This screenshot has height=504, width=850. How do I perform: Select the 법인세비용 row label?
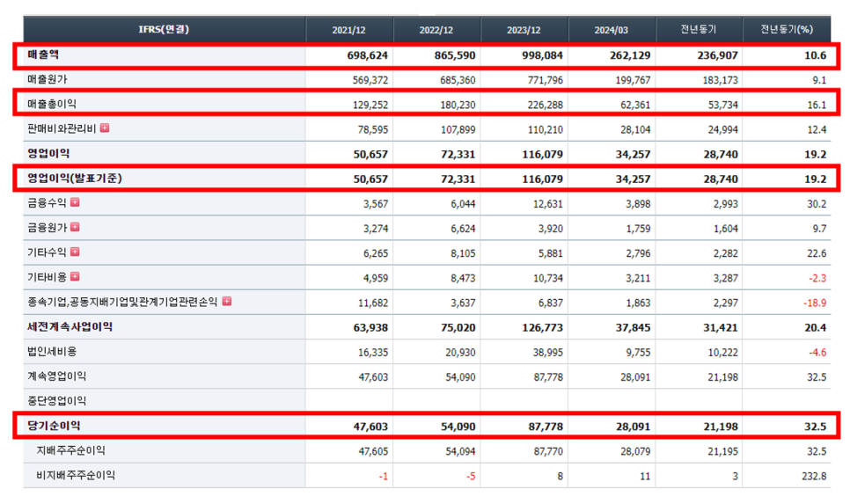pyautogui.click(x=52, y=351)
